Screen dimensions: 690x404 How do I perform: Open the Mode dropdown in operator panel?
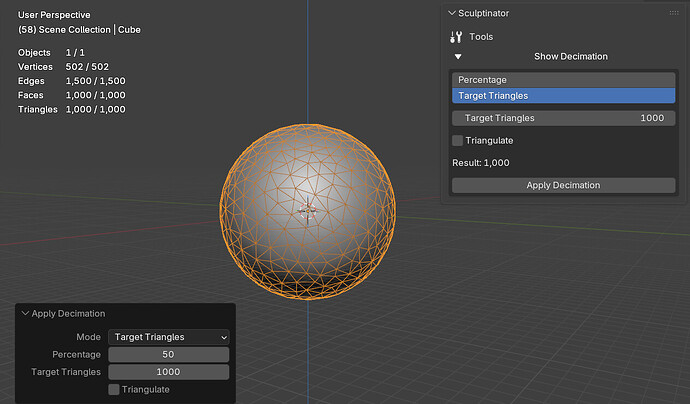[x=169, y=337]
